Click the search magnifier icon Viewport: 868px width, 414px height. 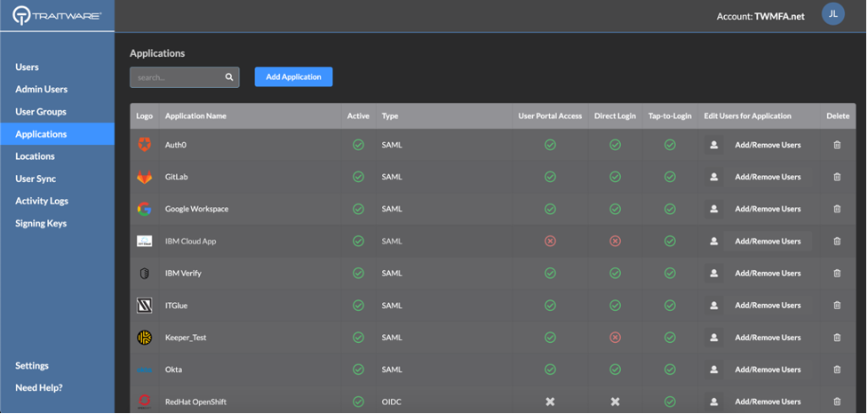coord(229,77)
